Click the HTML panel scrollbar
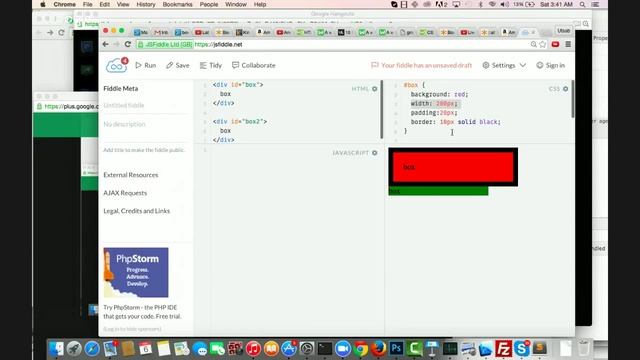 382,109
